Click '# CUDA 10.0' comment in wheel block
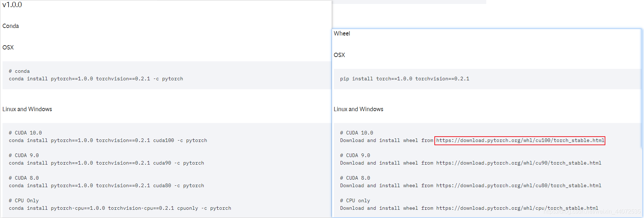 [357, 133]
